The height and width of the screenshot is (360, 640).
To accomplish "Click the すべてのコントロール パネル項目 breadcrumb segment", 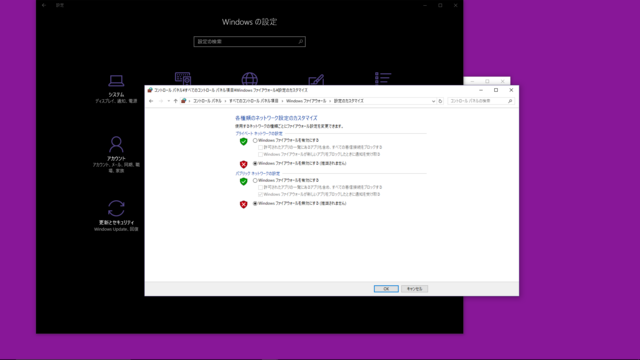I will point(253,101).
